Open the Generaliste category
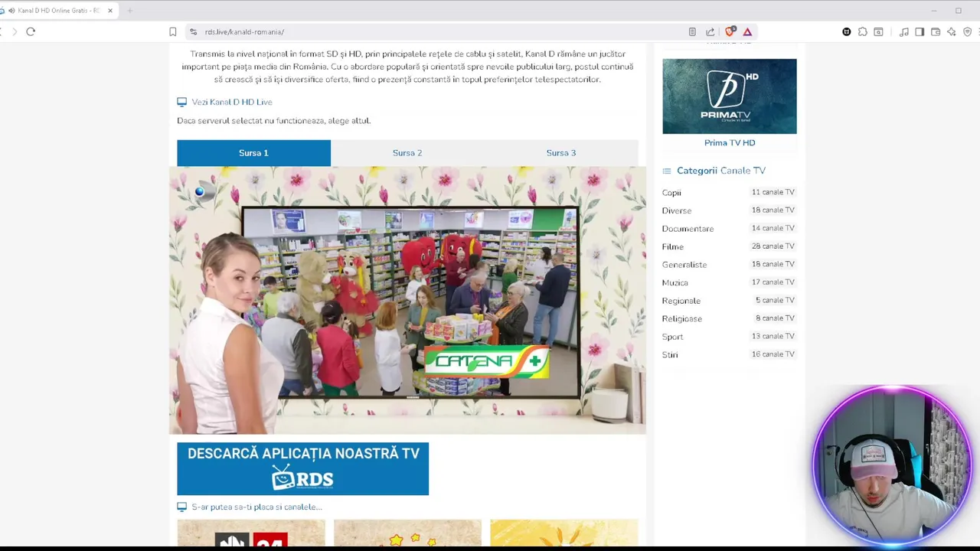The height and width of the screenshot is (551, 980). [x=684, y=265]
